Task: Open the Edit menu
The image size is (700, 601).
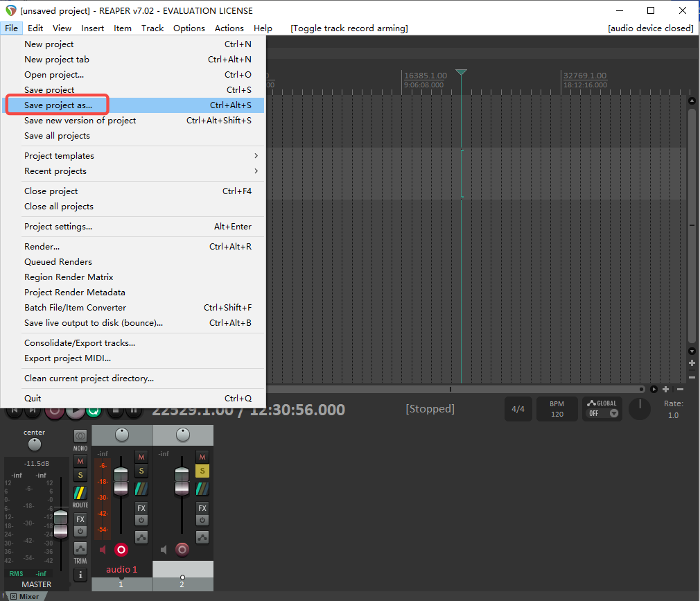Action: click(x=35, y=28)
